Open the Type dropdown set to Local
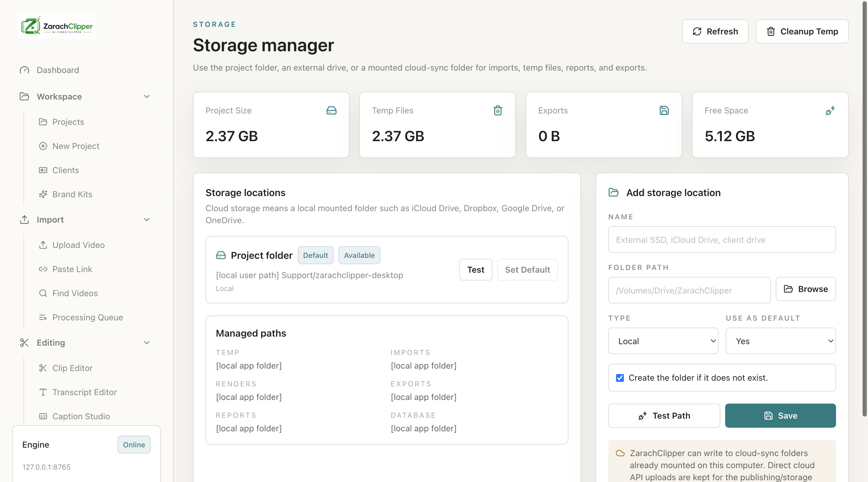Screen dimensions: 868x482 [x=663, y=341]
